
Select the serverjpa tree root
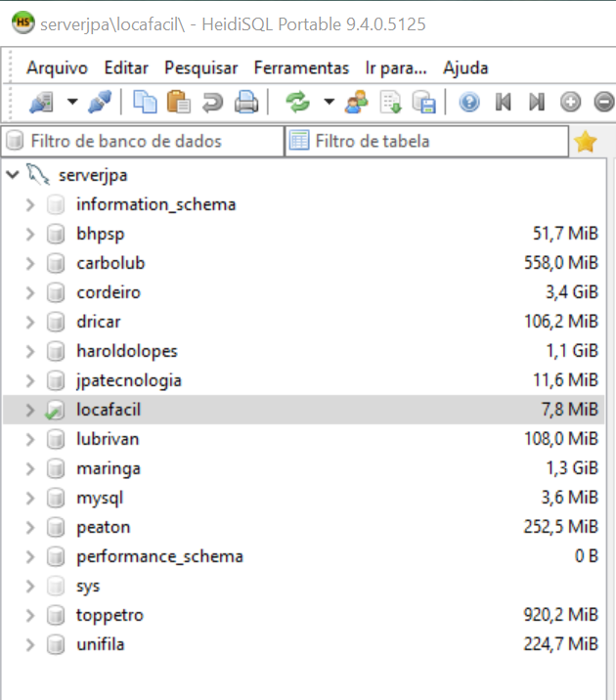pyautogui.click(x=93, y=175)
